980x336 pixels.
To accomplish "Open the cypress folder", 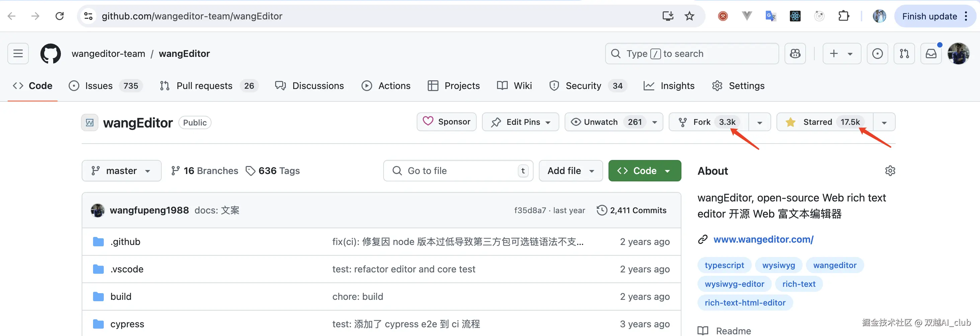I will pyautogui.click(x=127, y=324).
